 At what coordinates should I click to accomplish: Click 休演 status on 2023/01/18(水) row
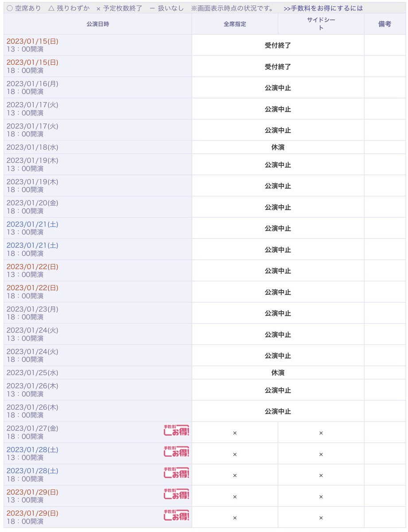pos(278,147)
